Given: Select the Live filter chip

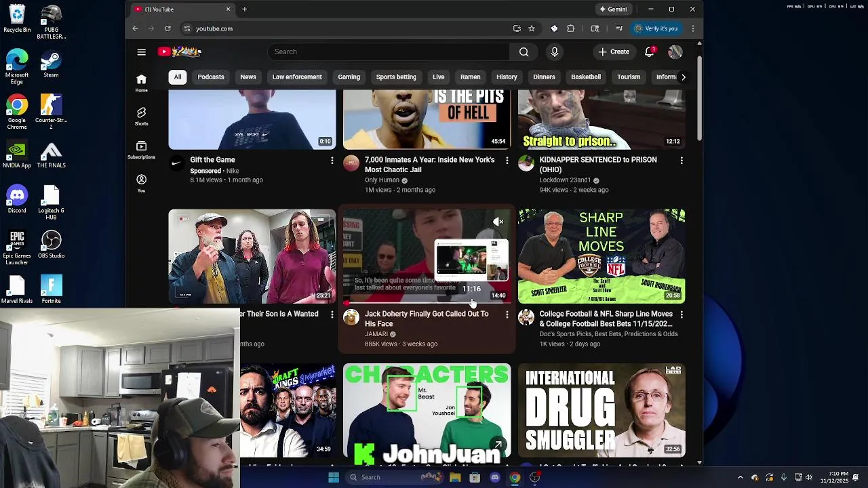Looking at the screenshot, I should click(x=439, y=77).
